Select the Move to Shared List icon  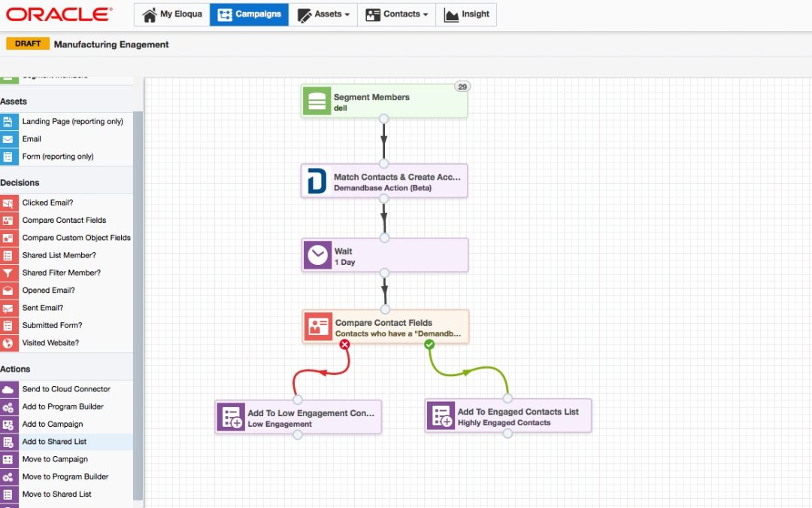click(x=8, y=494)
